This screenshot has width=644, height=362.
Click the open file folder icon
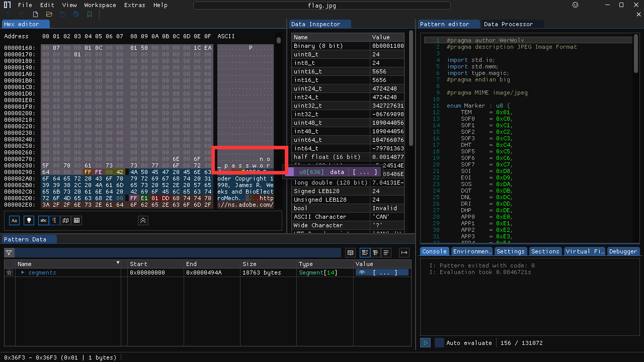pos(49,15)
